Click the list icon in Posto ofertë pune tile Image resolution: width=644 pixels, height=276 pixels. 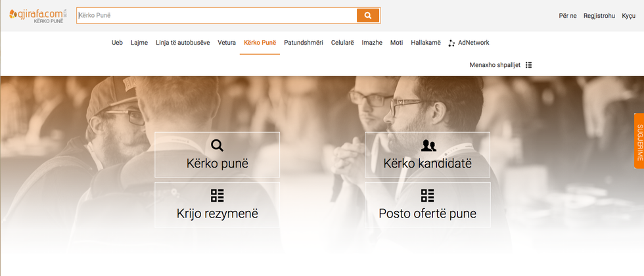click(x=428, y=196)
